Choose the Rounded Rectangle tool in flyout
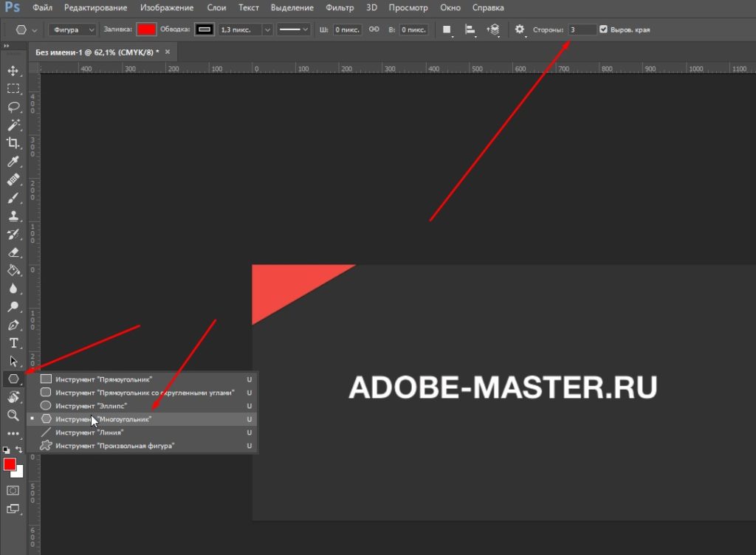The width and height of the screenshot is (756, 555). [142, 393]
